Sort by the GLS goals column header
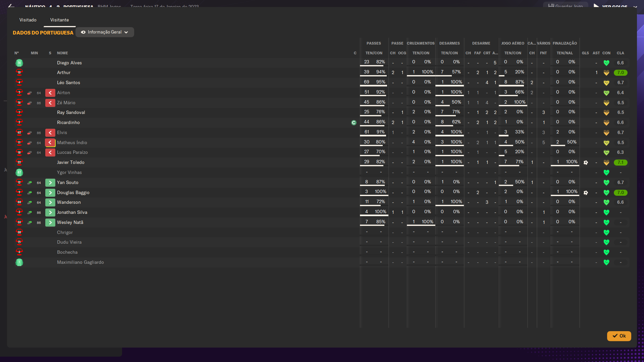Viewport: 644px width, 362px height. tap(585, 53)
